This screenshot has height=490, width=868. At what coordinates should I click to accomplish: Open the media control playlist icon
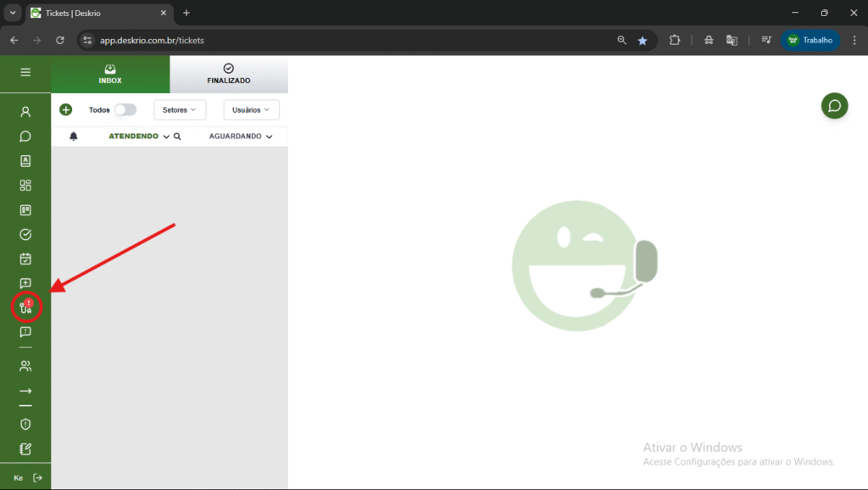tap(766, 40)
